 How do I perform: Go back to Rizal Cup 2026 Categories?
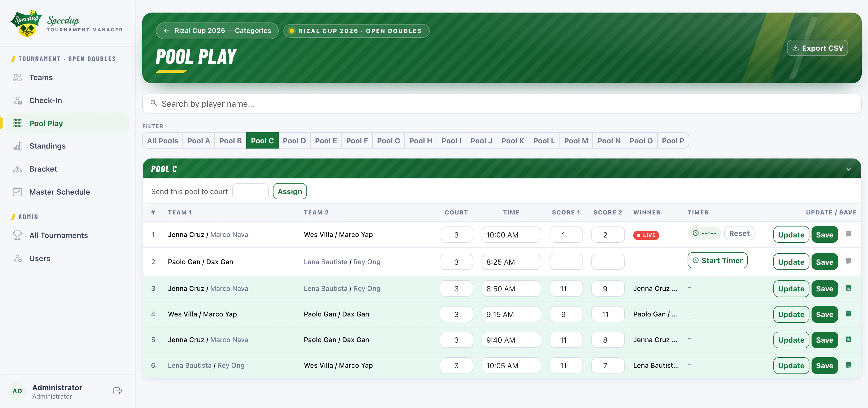click(x=217, y=31)
